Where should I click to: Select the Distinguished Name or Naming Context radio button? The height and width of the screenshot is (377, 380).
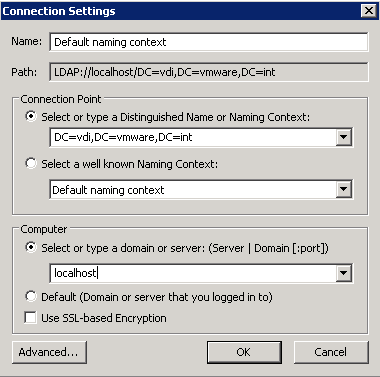click(x=31, y=117)
